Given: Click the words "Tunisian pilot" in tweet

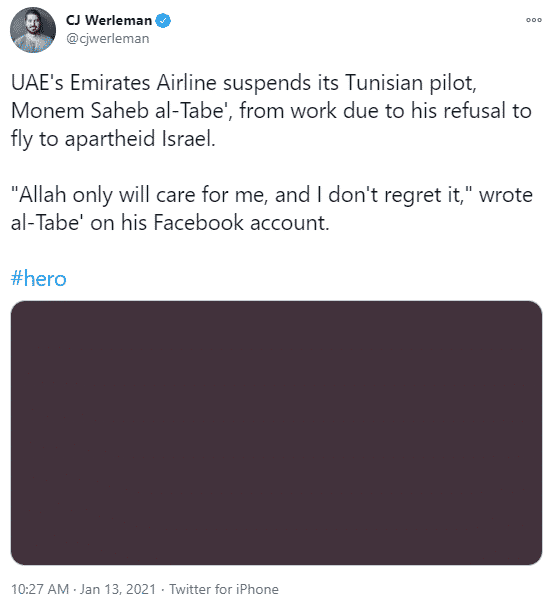Looking at the screenshot, I should click(x=411, y=83).
